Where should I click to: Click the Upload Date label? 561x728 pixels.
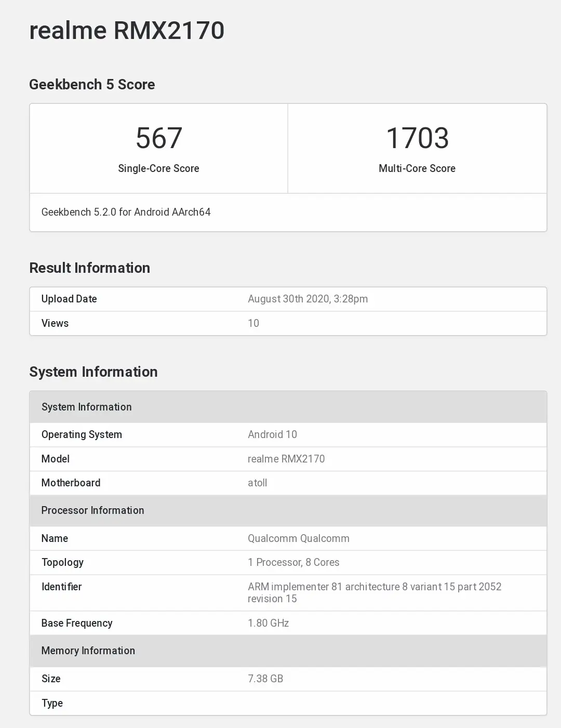69,299
